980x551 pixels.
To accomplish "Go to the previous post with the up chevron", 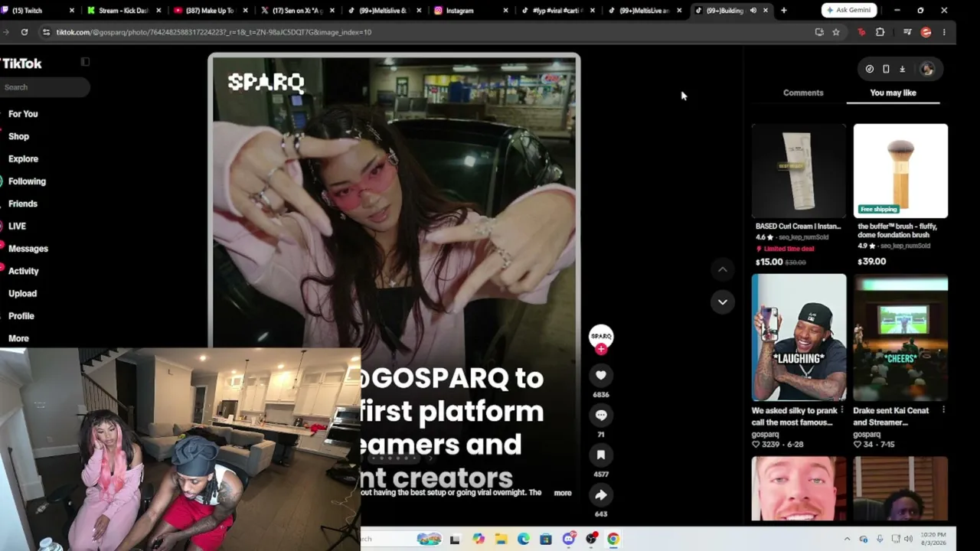I will (722, 269).
